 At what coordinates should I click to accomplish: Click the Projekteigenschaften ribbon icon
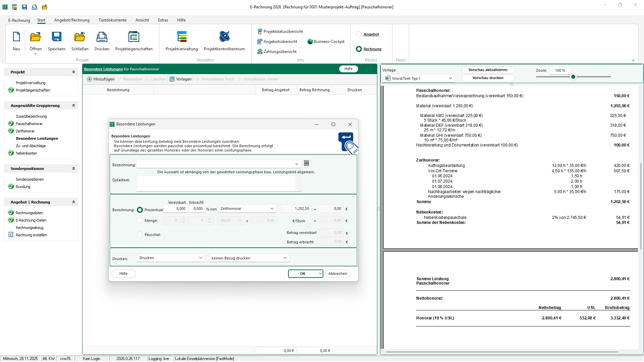pos(134,37)
